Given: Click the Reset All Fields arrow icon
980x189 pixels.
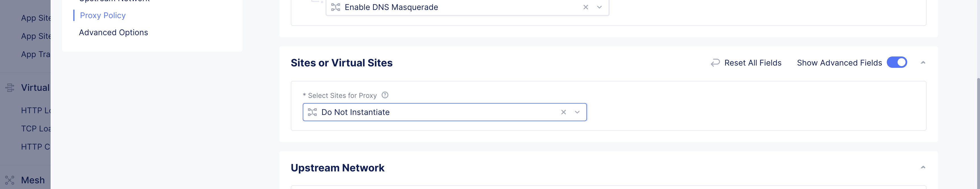Looking at the screenshot, I should point(715,63).
